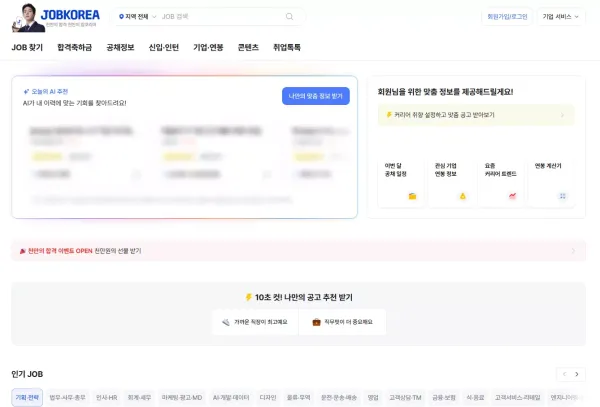
Task: Choose 직무핏이 더 중요해요 option
Action: click(342, 322)
